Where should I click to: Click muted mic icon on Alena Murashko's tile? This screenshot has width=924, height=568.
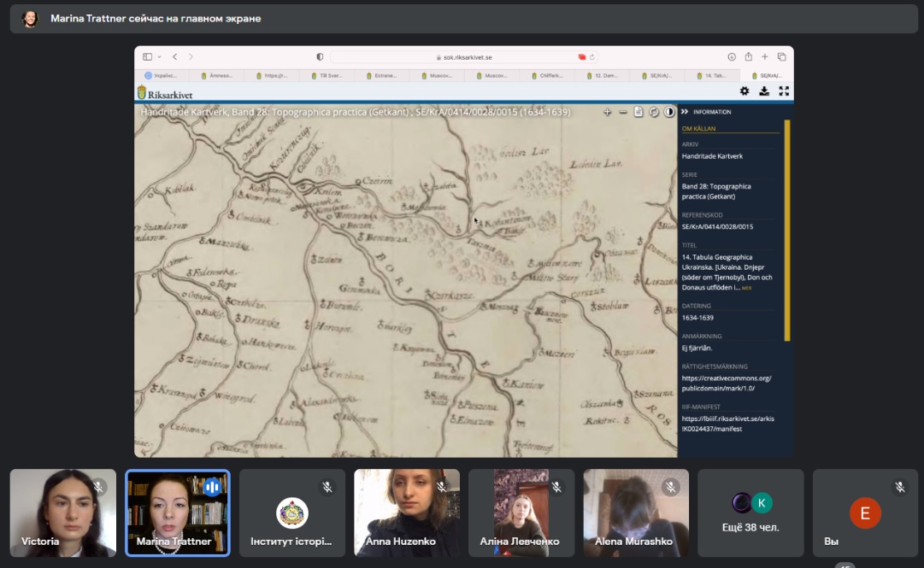671,487
